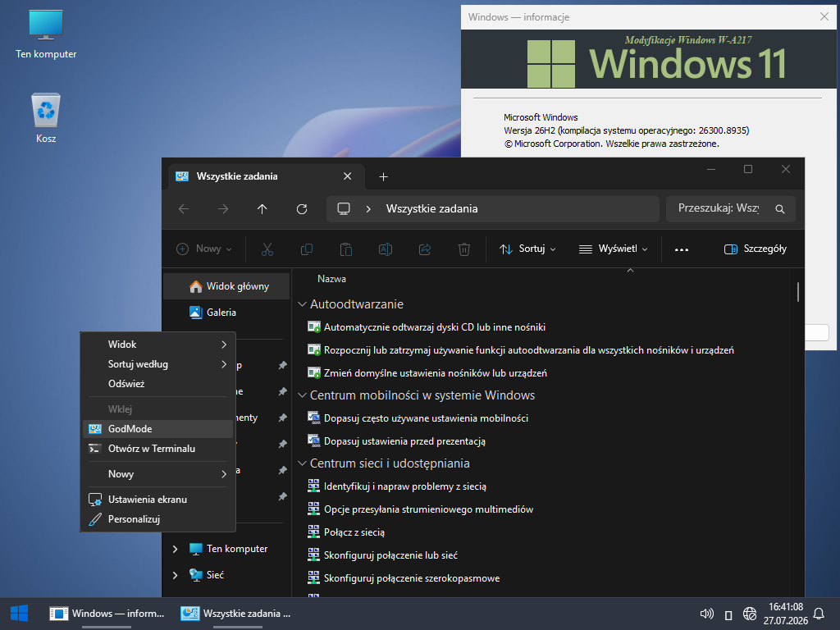Choose Ustawienia ekranu in context menu
Viewport: 840px width, 630px height.
[x=158, y=500]
